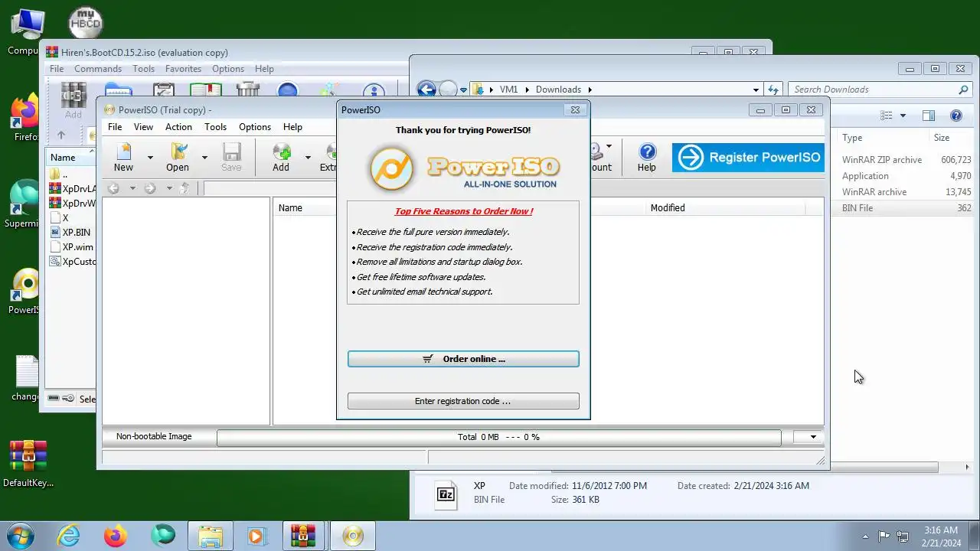
Task: Click the magnifier icon in Search Downloads box
Action: pyautogui.click(x=963, y=90)
